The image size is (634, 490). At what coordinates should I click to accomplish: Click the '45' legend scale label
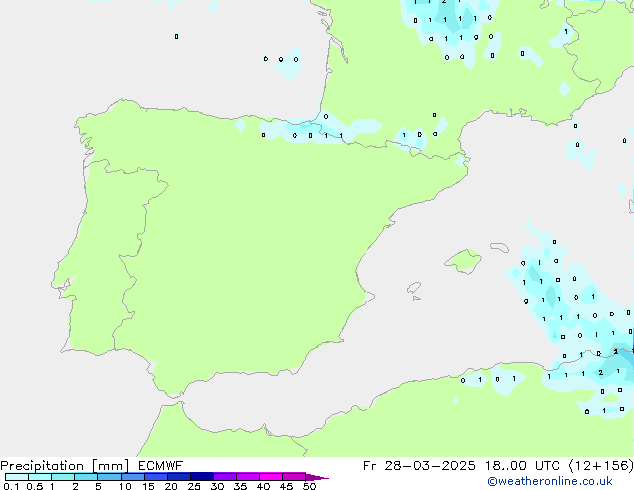click(x=286, y=486)
